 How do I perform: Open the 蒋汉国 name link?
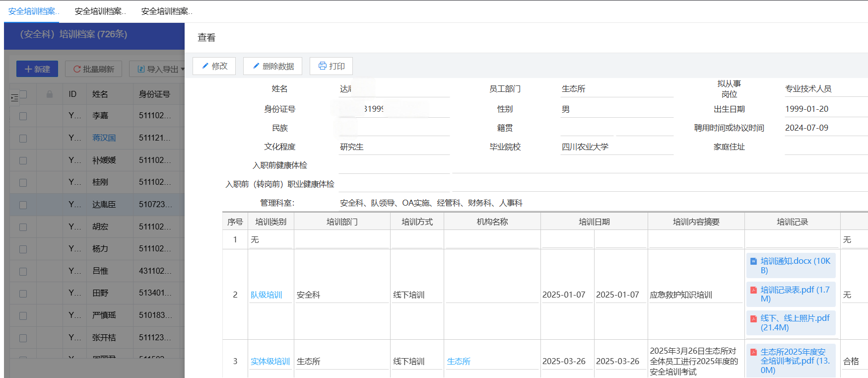point(104,138)
